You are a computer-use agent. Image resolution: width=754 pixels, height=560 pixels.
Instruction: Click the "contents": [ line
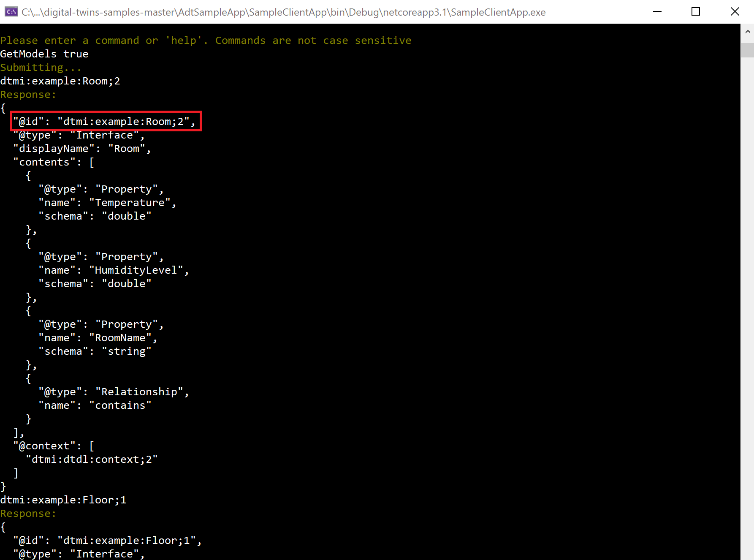pyautogui.click(x=54, y=162)
